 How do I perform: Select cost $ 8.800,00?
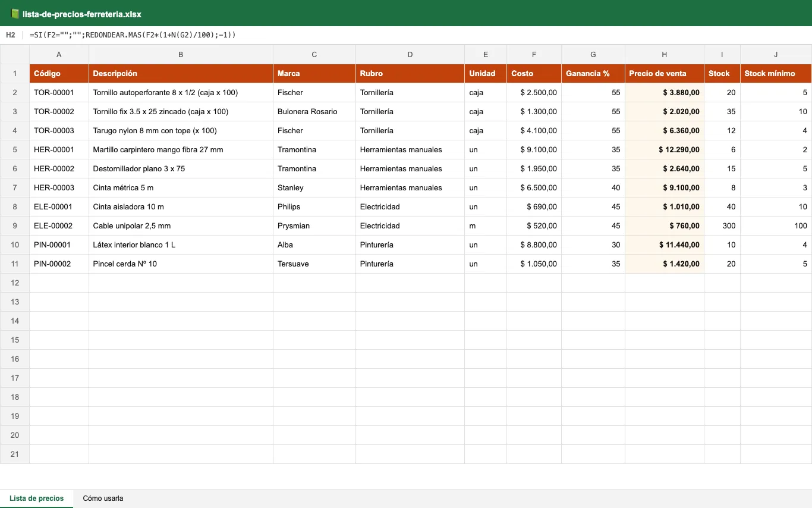point(534,245)
